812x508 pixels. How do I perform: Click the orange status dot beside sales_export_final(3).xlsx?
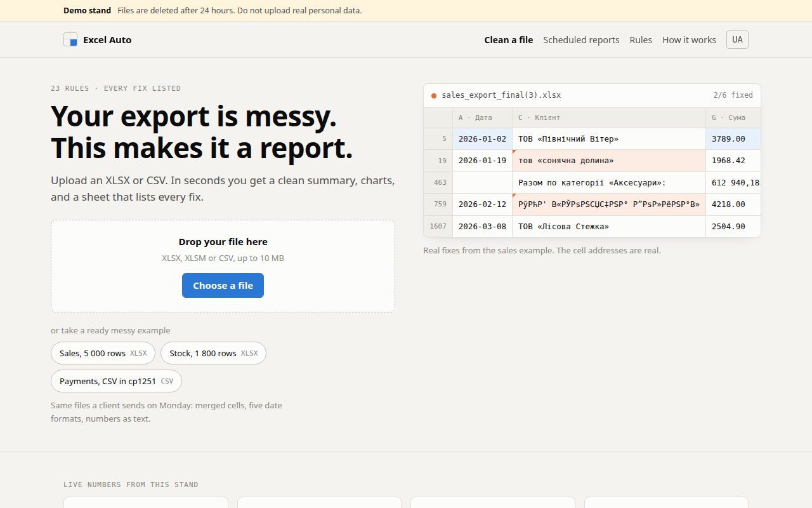(434, 96)
